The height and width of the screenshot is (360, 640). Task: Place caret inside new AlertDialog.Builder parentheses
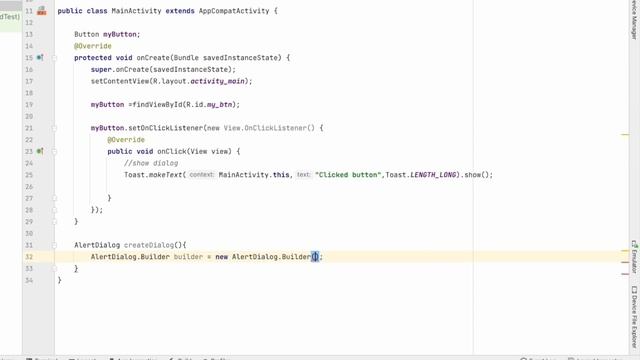[x=315, y=257]
